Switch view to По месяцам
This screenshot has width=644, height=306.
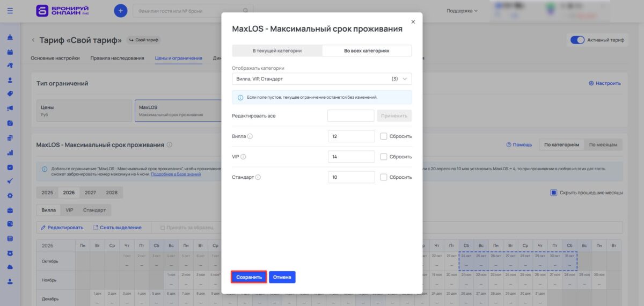point(604,144)
